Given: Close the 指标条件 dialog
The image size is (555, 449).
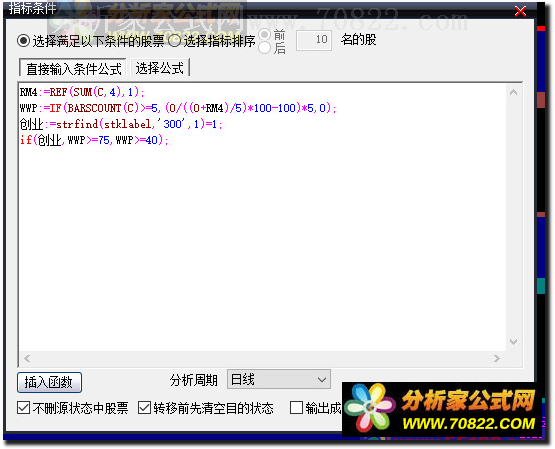Looking at the screenshot, I should [x=520, y=12].
